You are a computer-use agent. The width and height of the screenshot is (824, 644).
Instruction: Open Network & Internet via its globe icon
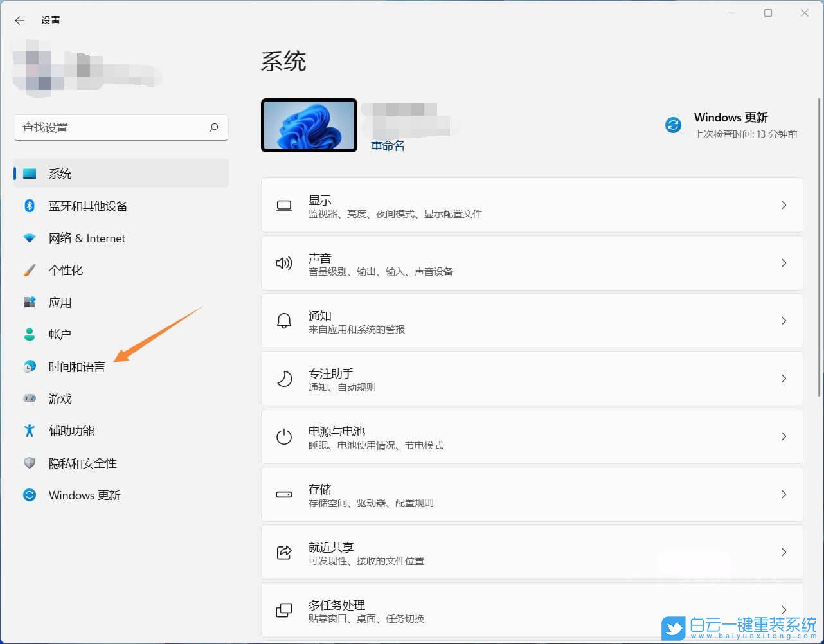click(x=30, y=238)
